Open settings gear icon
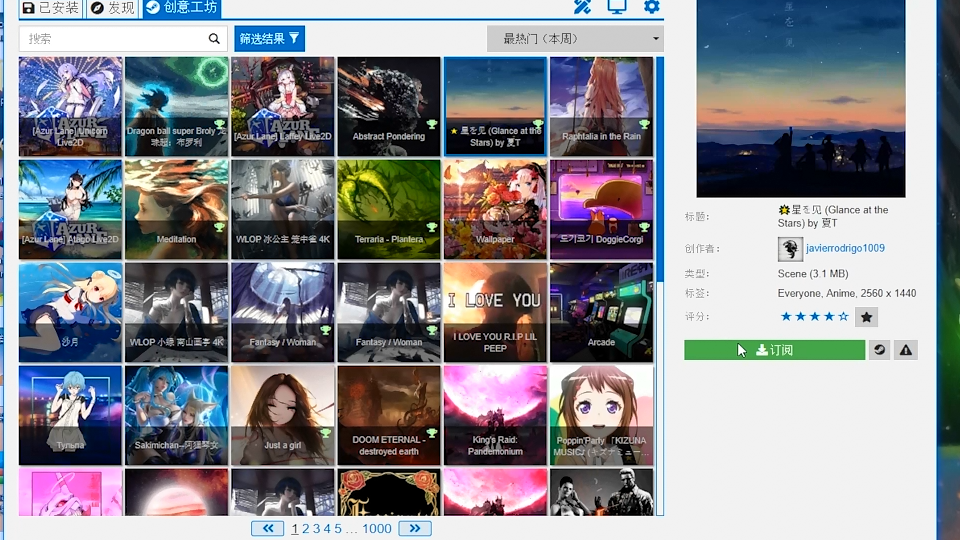960x540 pixels. tap(651, 7)
